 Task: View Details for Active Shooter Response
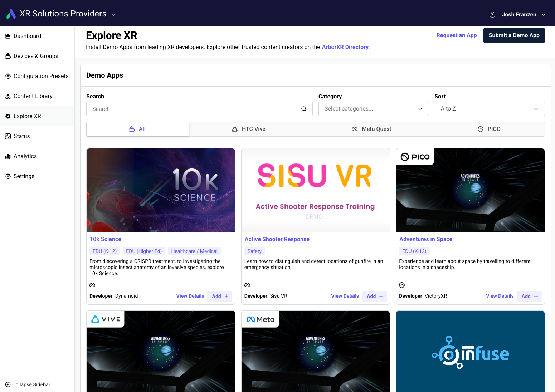345,296
